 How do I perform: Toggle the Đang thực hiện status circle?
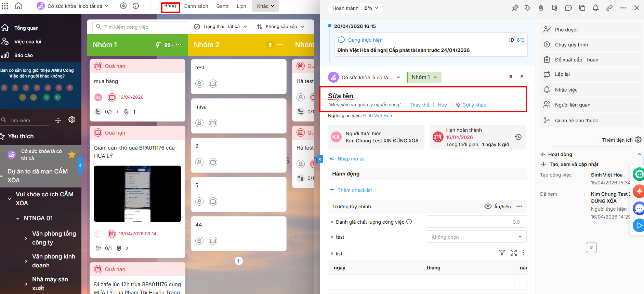[341, 40]
